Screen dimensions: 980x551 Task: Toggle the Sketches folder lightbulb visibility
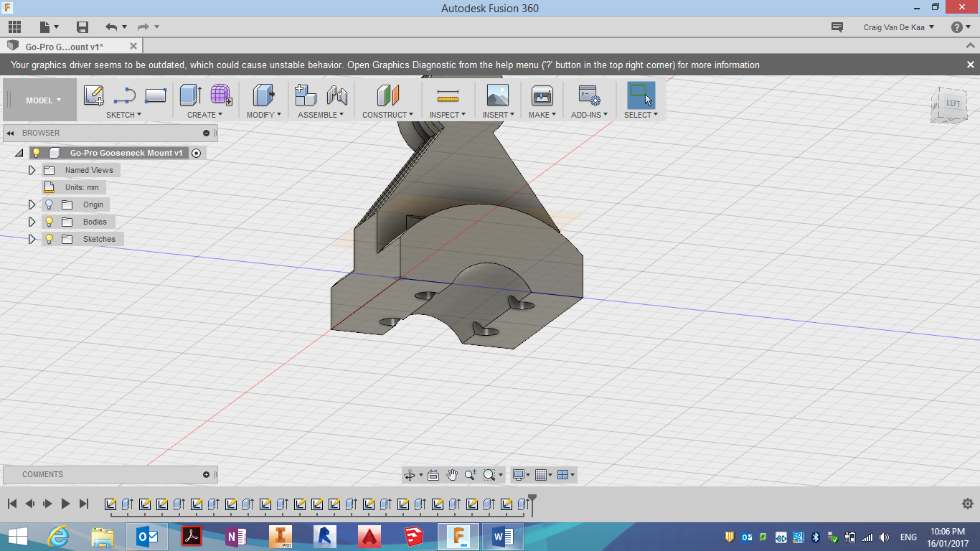(50, 239)
